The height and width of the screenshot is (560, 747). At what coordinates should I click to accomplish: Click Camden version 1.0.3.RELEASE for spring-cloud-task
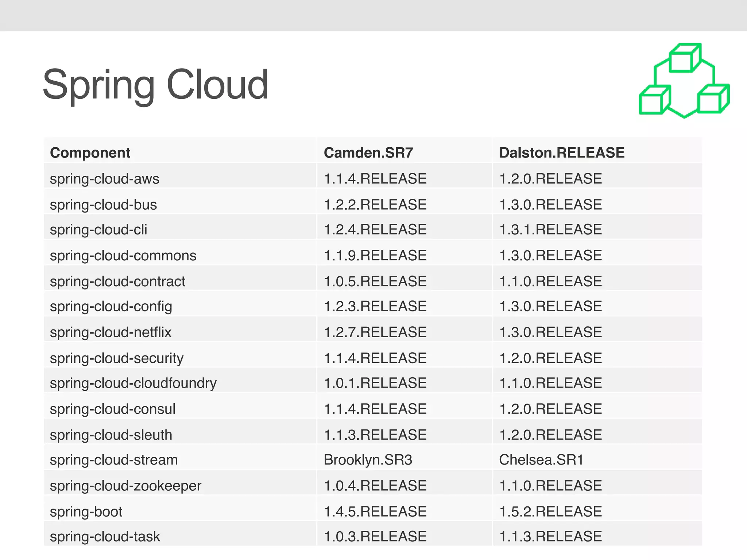375,537
